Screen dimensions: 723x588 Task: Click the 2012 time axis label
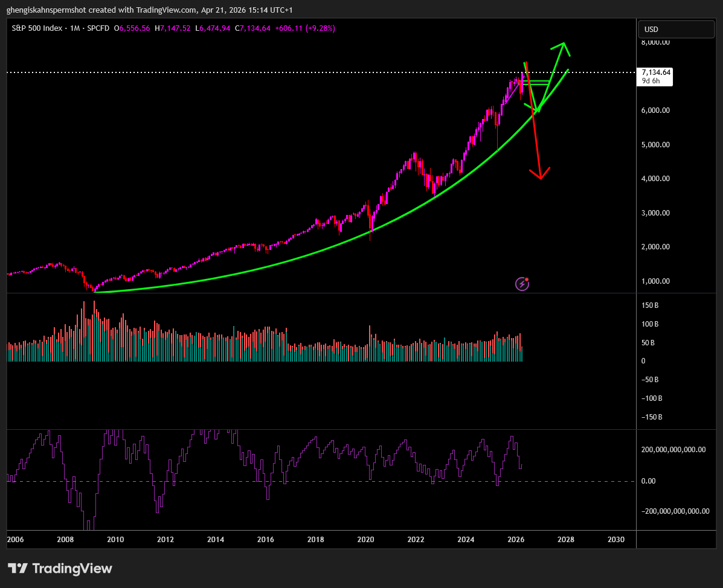point(165,540)
